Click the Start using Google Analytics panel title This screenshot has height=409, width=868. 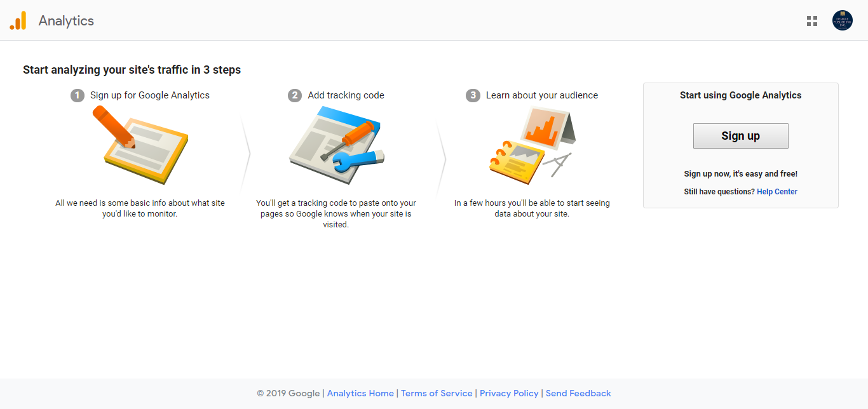click(x=740, y=95)
